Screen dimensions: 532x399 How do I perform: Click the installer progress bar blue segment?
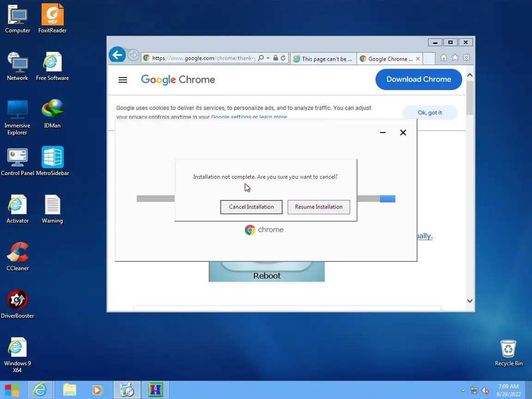click(x=387, y=199)
